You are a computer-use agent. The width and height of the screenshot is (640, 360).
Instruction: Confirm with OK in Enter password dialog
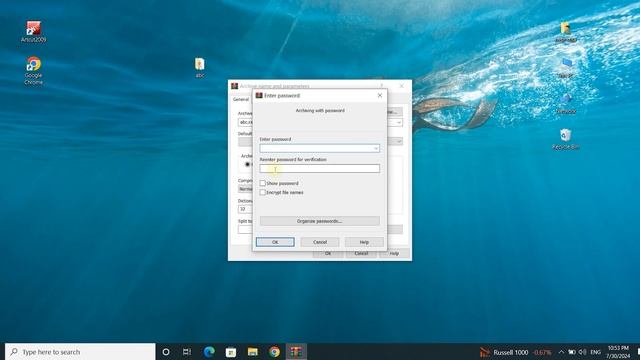[x=275, y=242]
